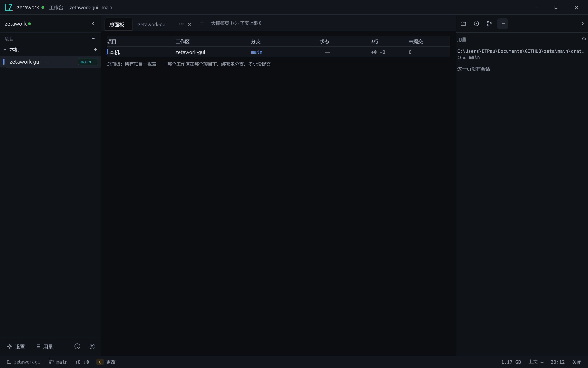
Task: Click the truncated C:\Users path text
Action: pos(521,51)
